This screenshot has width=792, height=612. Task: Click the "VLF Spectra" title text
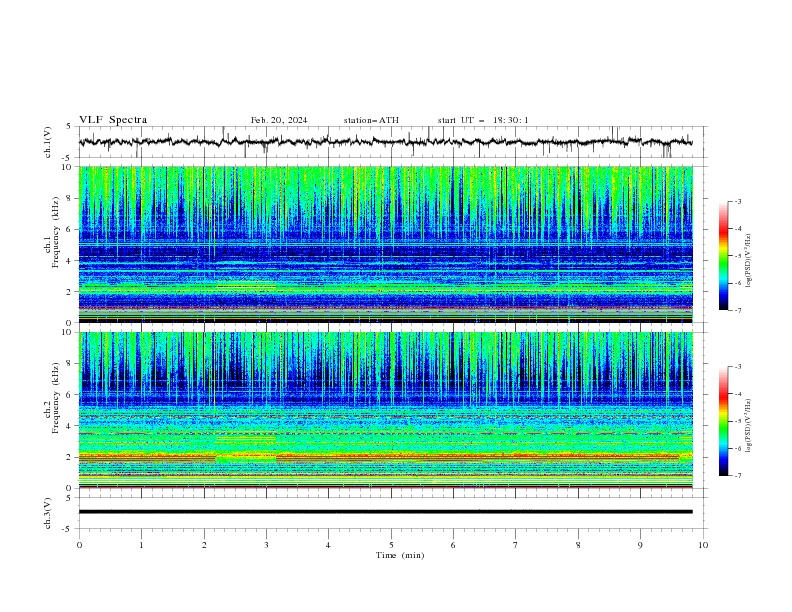click(113, 120)
